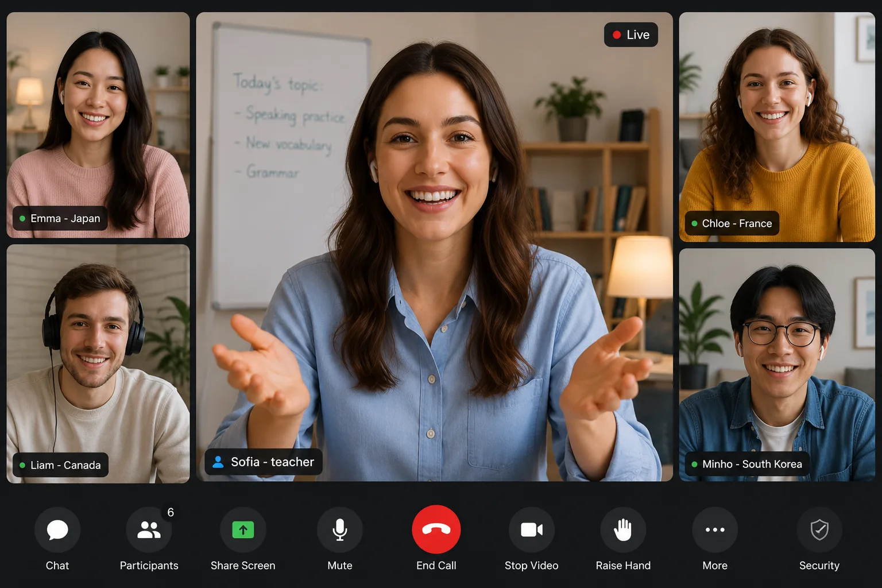Open the Chat speech bubble icon
The height and width of the screenshot is (588, 882).
click(x=57, y=529)
